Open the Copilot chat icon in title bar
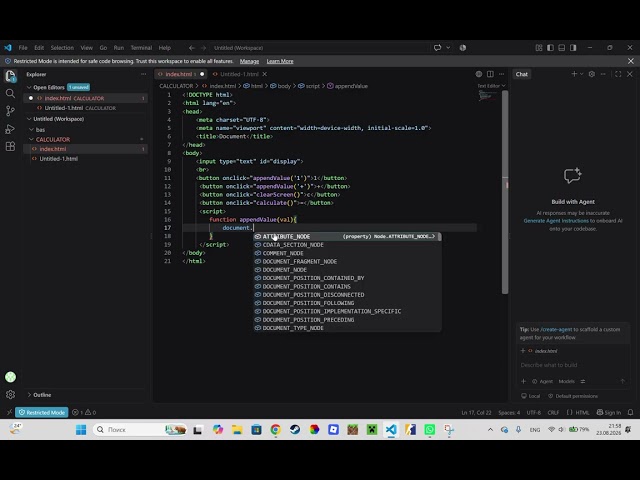 (x=438, y=48)
